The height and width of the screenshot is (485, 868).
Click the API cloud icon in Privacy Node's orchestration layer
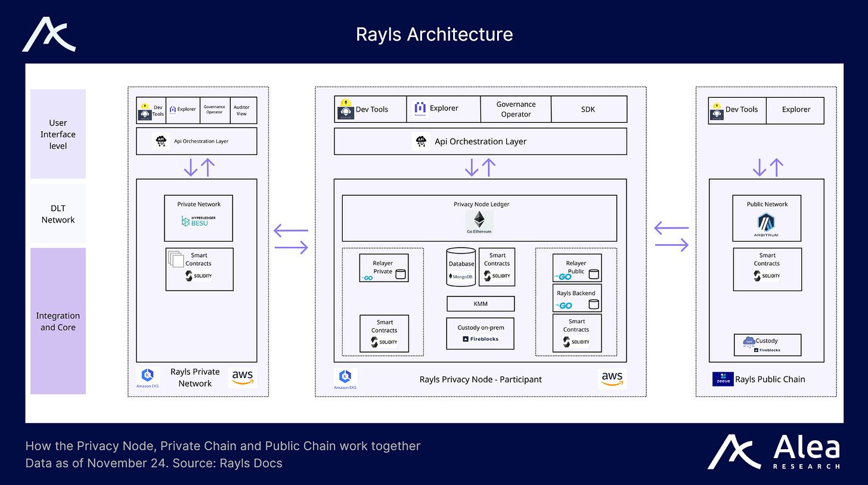click(x=421, y=141)
